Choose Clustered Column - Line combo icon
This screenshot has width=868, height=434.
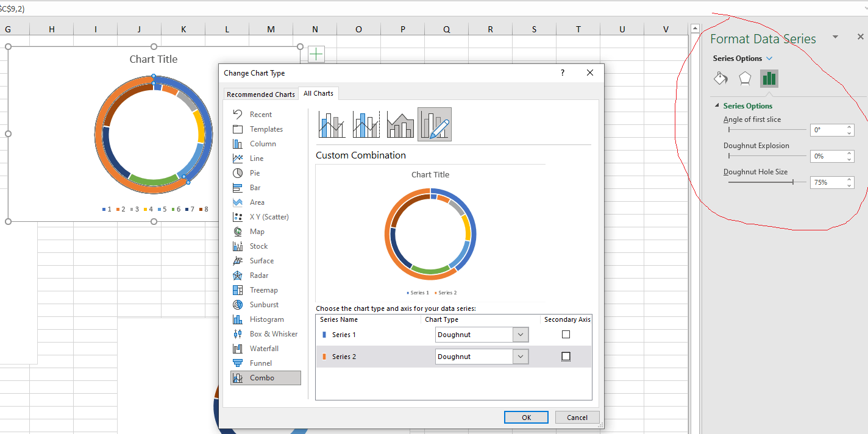click(332, 124)
